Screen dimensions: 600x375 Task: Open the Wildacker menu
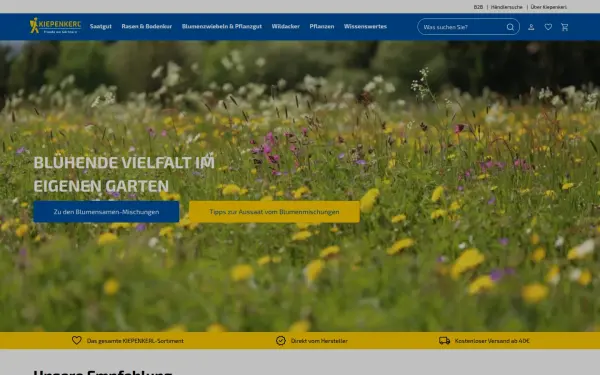coord(285,26)
